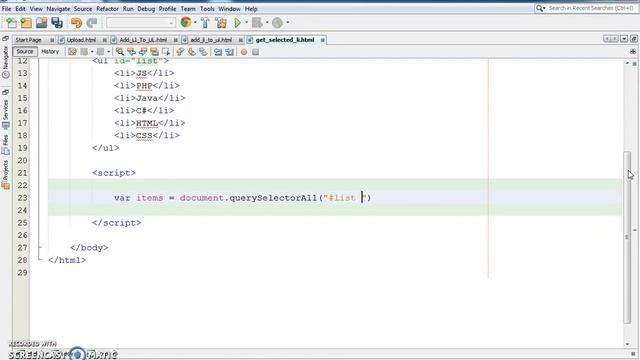
Task: Close the Upload.html tab
Action: 104,40
